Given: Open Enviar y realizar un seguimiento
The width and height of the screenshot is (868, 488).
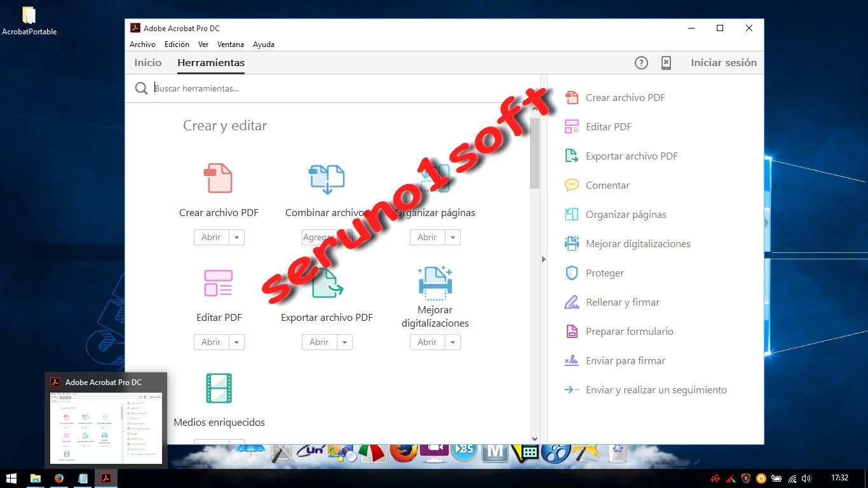Looking at the screenshot, I should [x=646, y=390].
